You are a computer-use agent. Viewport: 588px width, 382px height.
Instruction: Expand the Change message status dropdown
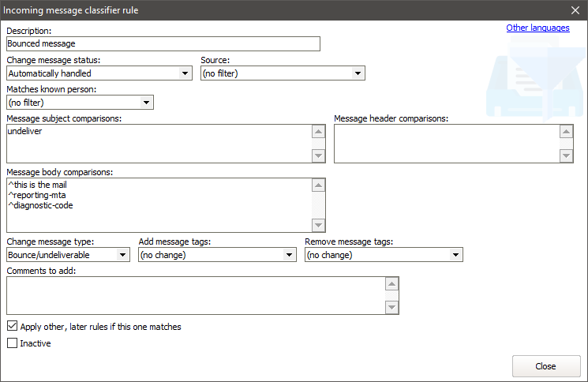pyautogui.click(x=99, y=73)
